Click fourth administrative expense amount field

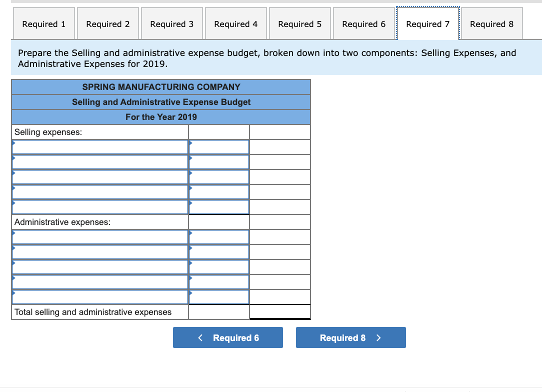coord(219,282)
